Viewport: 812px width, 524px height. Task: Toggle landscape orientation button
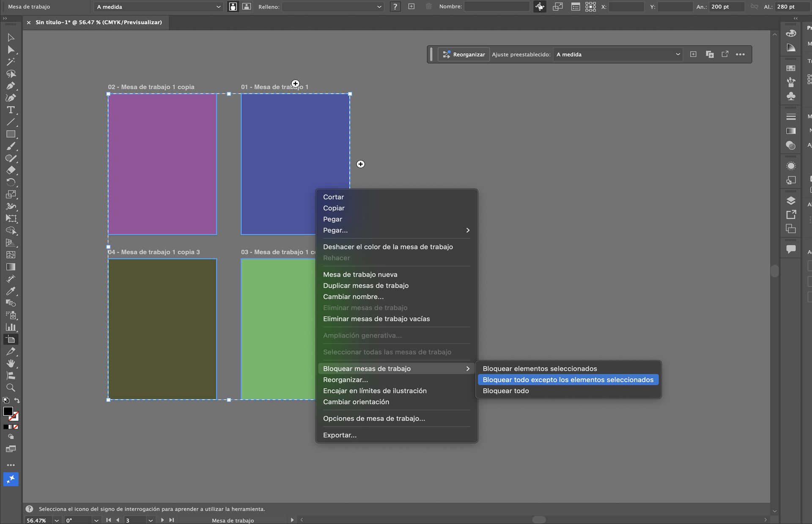(247, 7)
